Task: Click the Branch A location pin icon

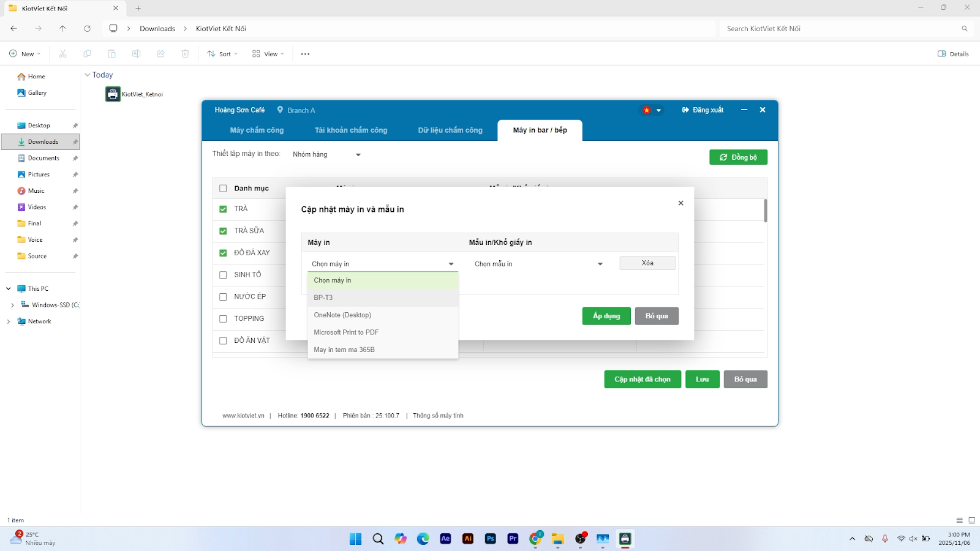Action: pos(280,110)
